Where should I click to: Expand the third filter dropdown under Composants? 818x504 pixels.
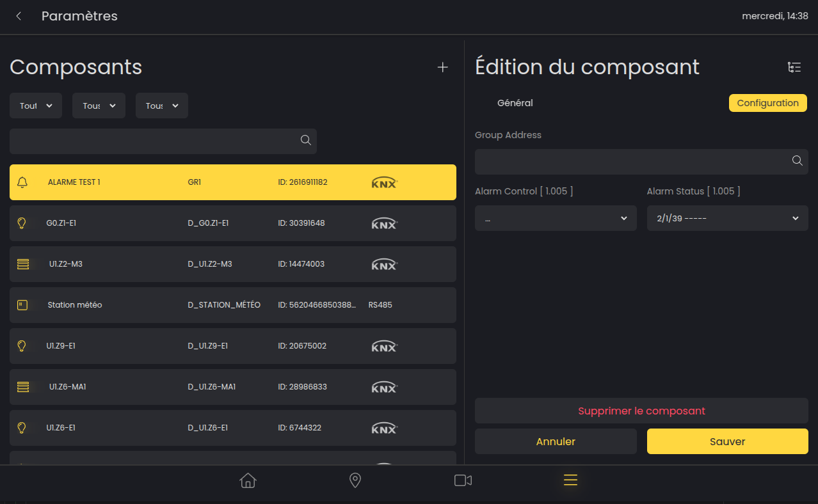[x=161, y=106]
